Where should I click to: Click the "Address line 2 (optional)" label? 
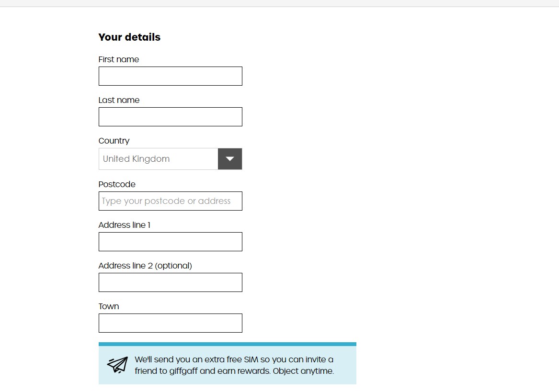point(145,266)
